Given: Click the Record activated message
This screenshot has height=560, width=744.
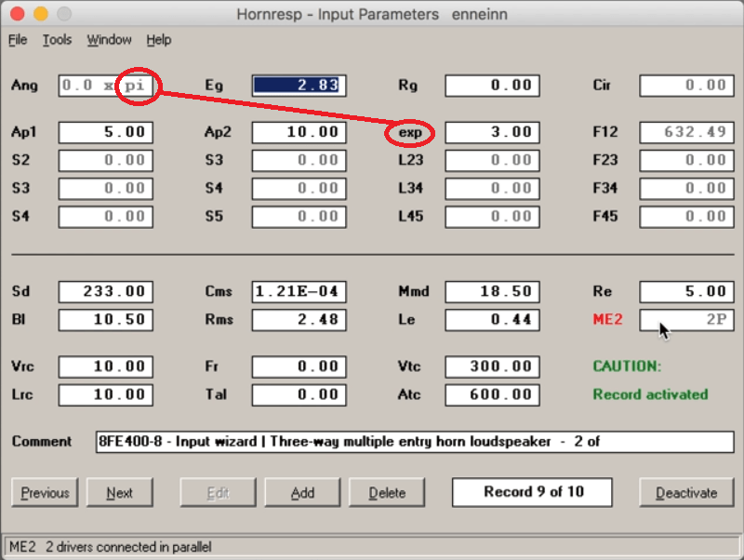Looking at the screenshot, I should point(650,394).
